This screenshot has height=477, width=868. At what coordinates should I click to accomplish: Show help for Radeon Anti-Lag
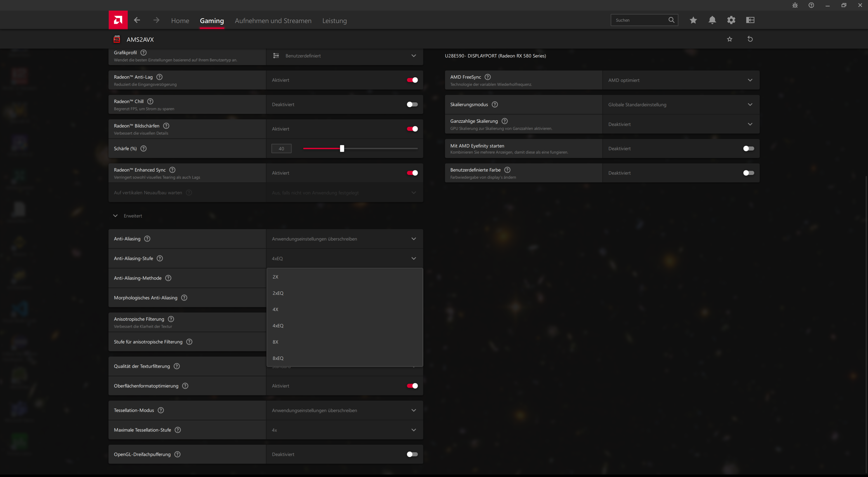pyautogui.click(x=159, y=77)
